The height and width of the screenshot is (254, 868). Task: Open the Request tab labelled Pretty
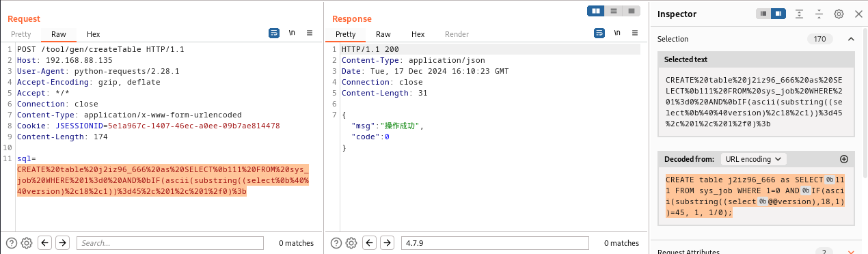click(x=21, y=34)
